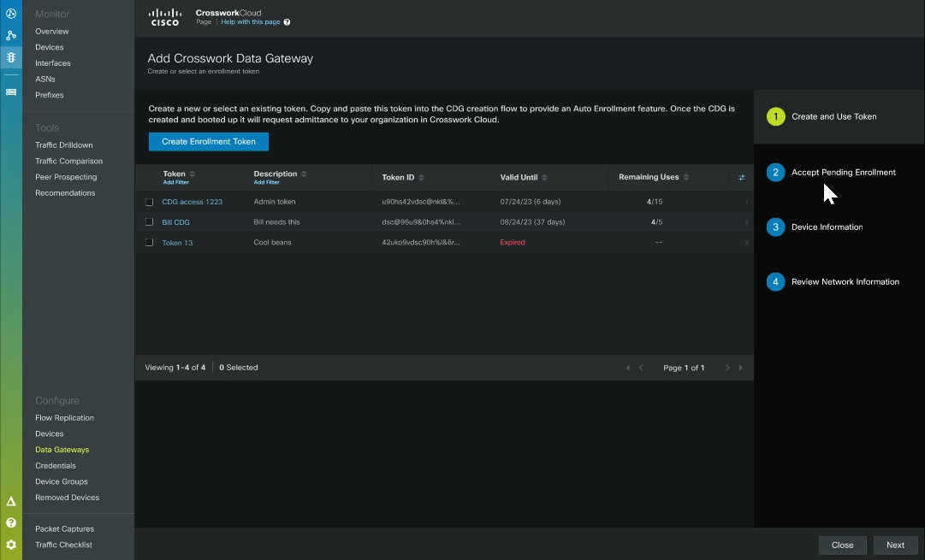The height and width of the screenshot is (560, 925).
Task: Go to next page arrow in pagination
Action: click(x=727, y=368)
